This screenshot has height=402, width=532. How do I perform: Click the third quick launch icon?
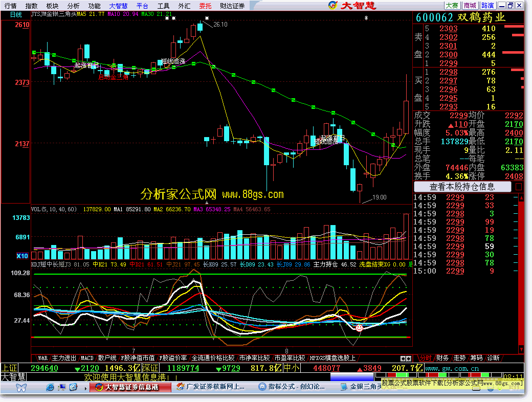tap(73, 387)
